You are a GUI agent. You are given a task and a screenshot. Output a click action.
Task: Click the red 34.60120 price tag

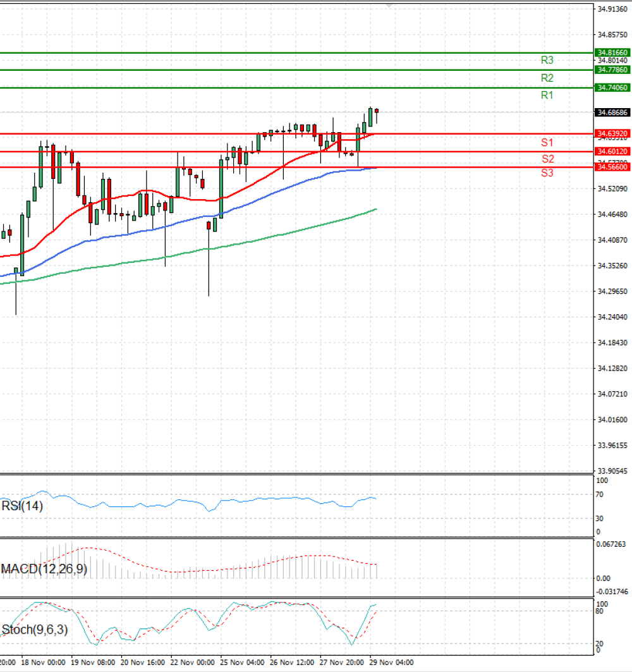(x=612, y=151)
